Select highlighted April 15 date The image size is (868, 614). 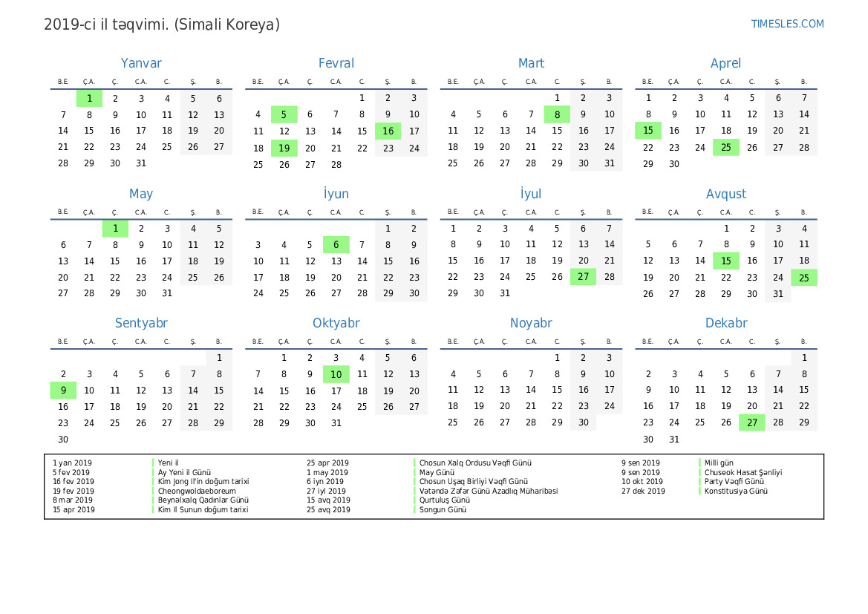pos(647,131)
